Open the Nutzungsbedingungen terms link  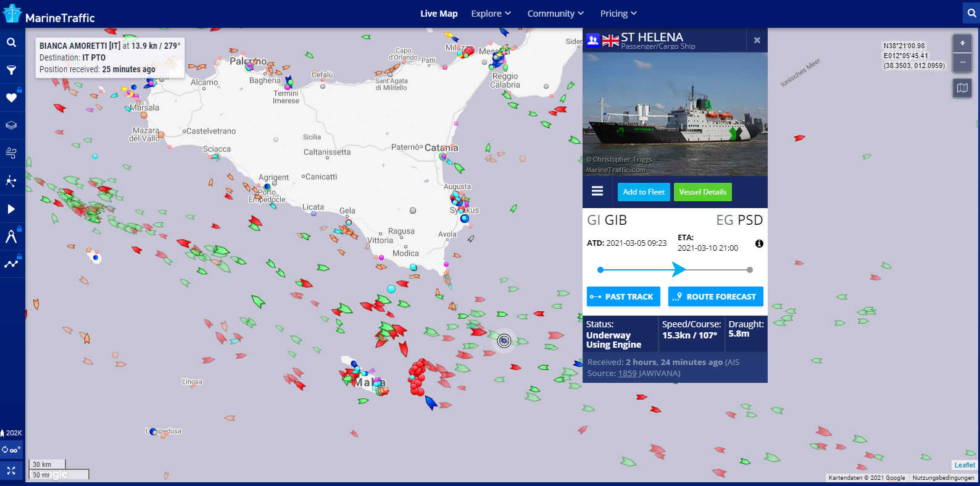pos(944,477)
